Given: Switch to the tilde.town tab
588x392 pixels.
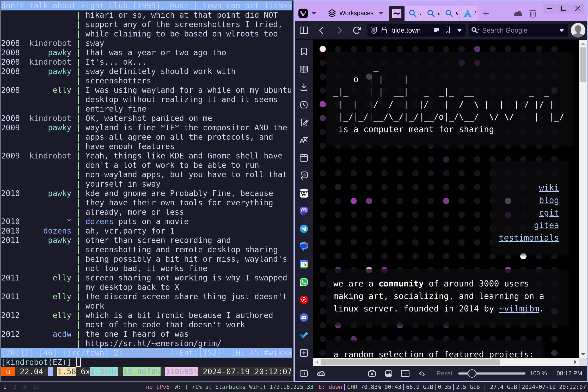Looking at the screenshot, I should (x=397, y=14).
